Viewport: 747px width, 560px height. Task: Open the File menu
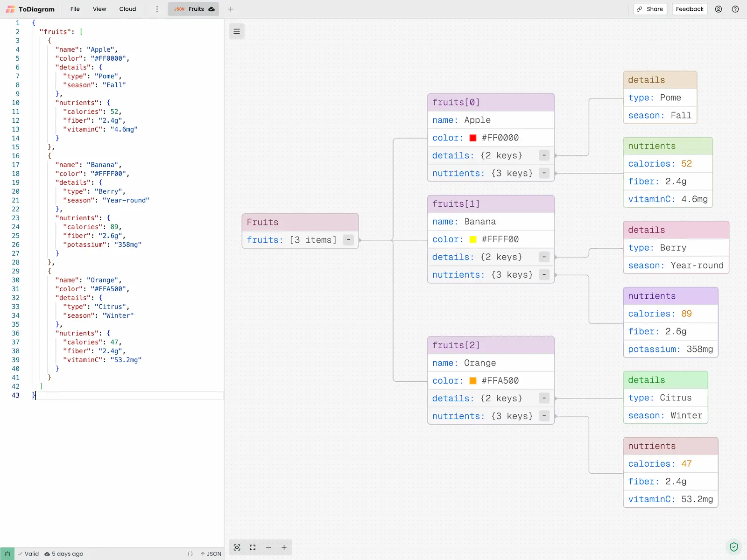click(x=75, y=9)
